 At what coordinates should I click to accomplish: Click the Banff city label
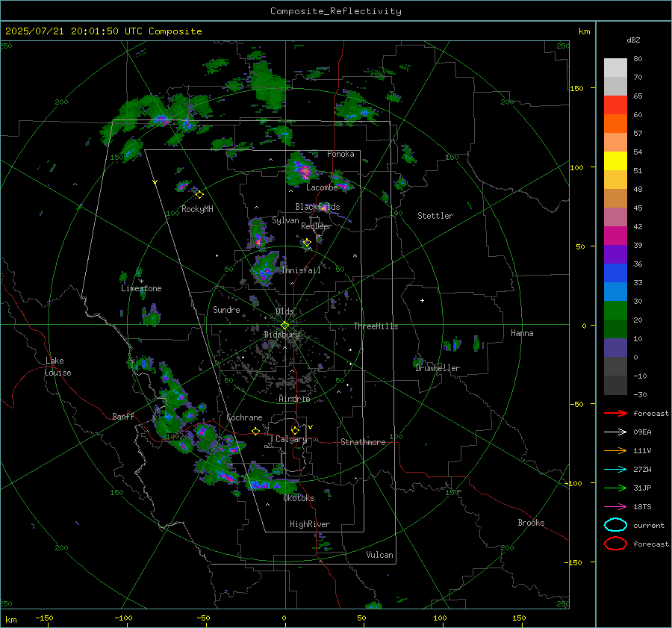click(x=123, y=417)
